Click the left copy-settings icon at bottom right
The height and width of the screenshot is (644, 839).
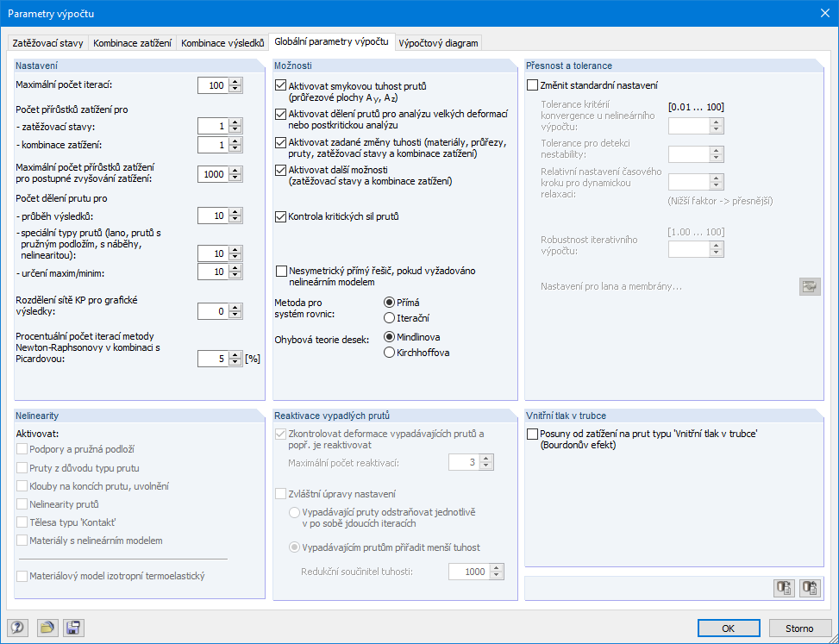coord(785,588)
